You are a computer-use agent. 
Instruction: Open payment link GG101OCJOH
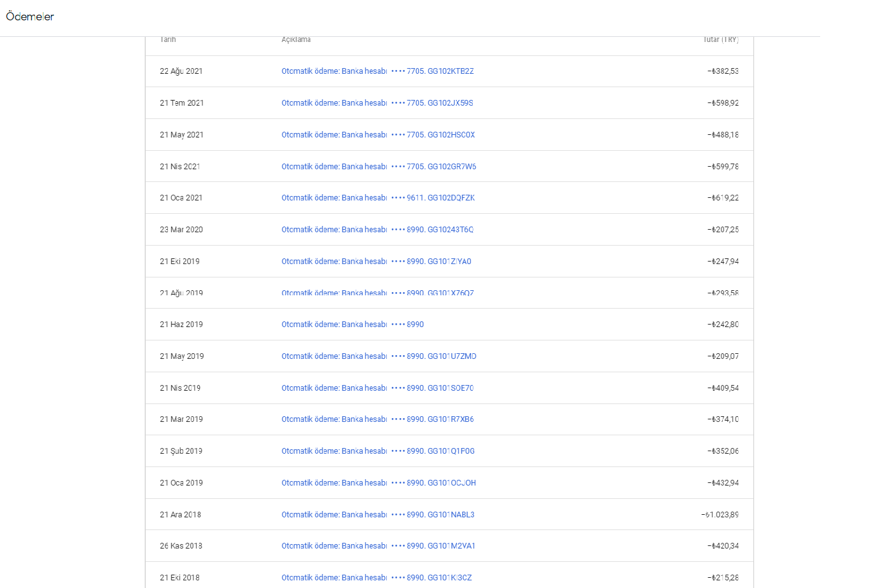(379, 483)
